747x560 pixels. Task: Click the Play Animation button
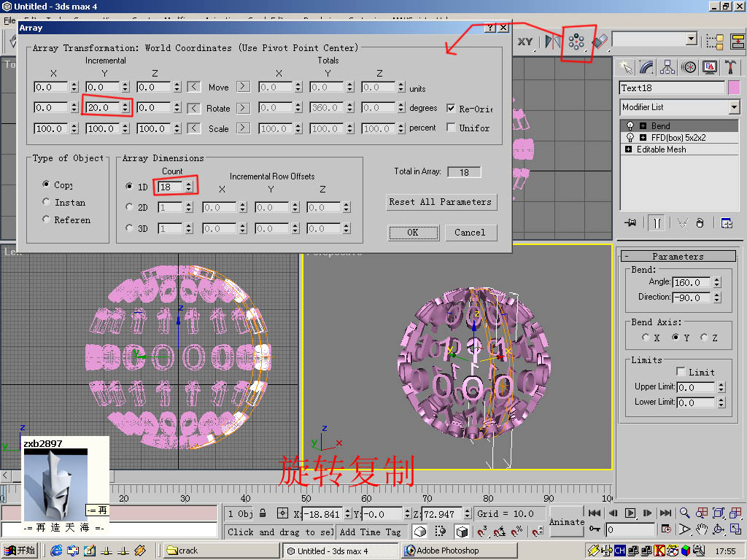pyautogui.click(x=630, y=513)
